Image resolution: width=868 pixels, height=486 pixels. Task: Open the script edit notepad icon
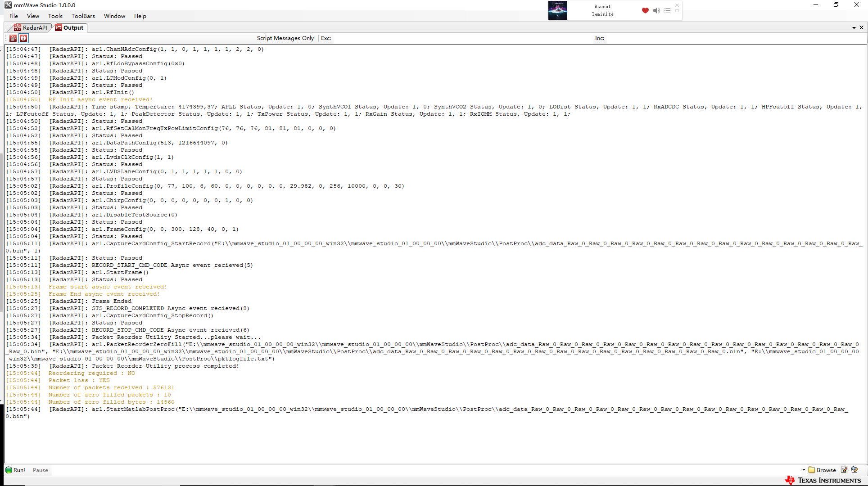point(844,470)
